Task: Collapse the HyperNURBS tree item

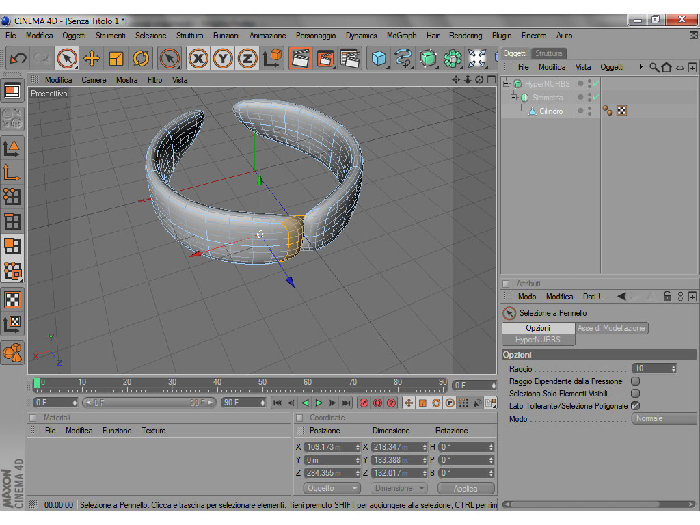Action: (506, 83)
